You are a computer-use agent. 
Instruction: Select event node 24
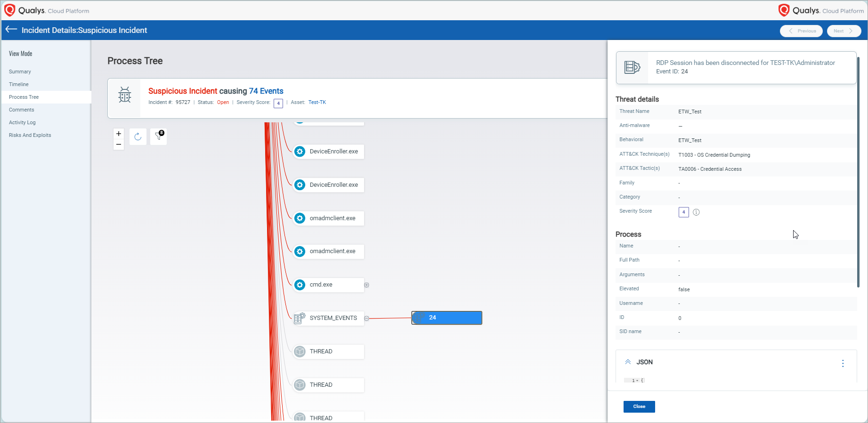point(447,318)
